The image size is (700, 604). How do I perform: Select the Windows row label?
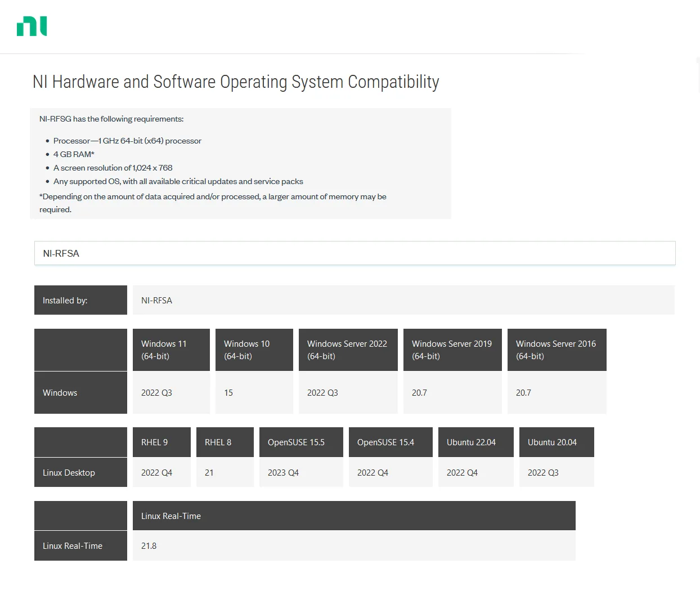(x=80, y=392)
